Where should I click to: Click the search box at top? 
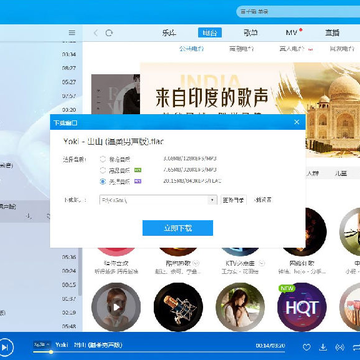[x=298, y=12]
